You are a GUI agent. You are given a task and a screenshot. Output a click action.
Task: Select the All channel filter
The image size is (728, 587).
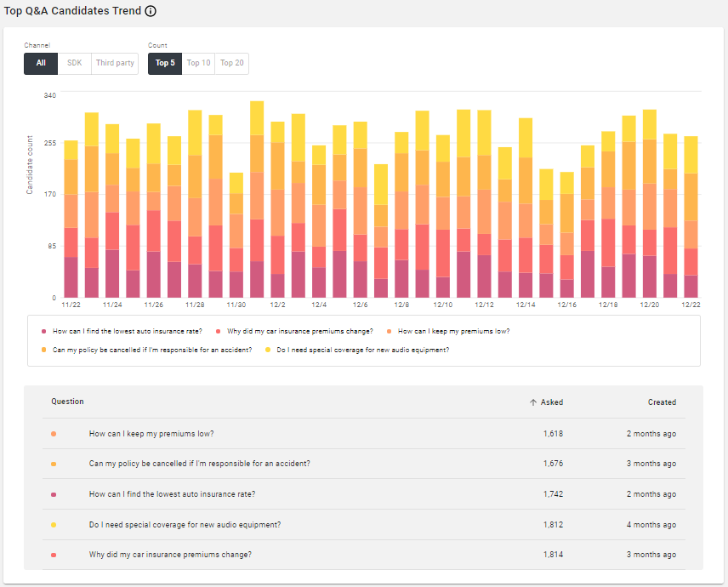coord(41,63)
